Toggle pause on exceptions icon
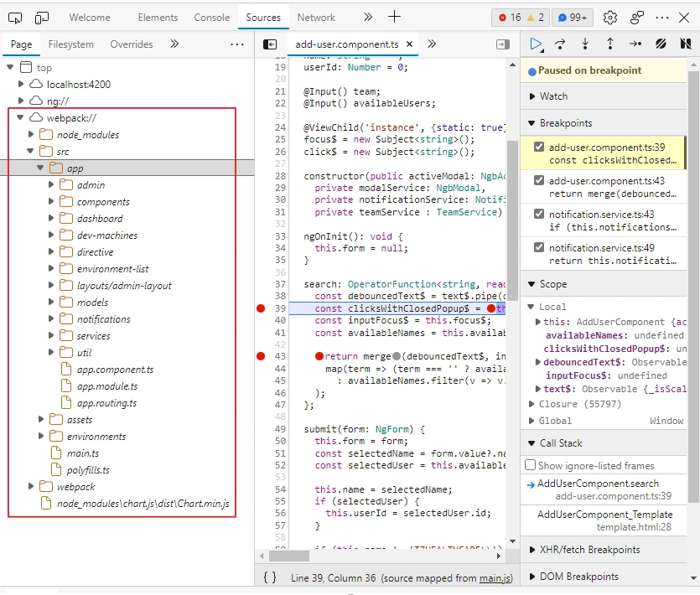700x595 pixels. tap(686, 44)
